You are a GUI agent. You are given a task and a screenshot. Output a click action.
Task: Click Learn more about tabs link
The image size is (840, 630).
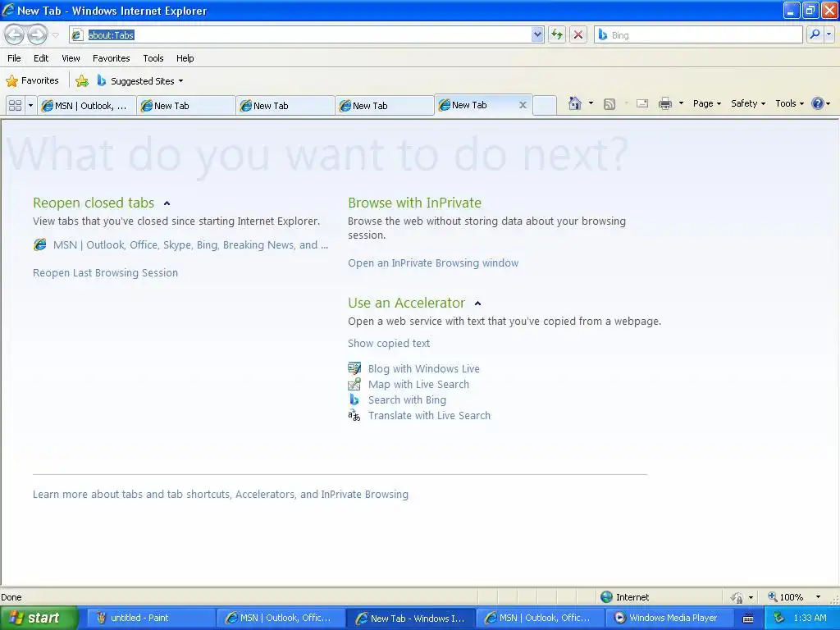[220, 494]
